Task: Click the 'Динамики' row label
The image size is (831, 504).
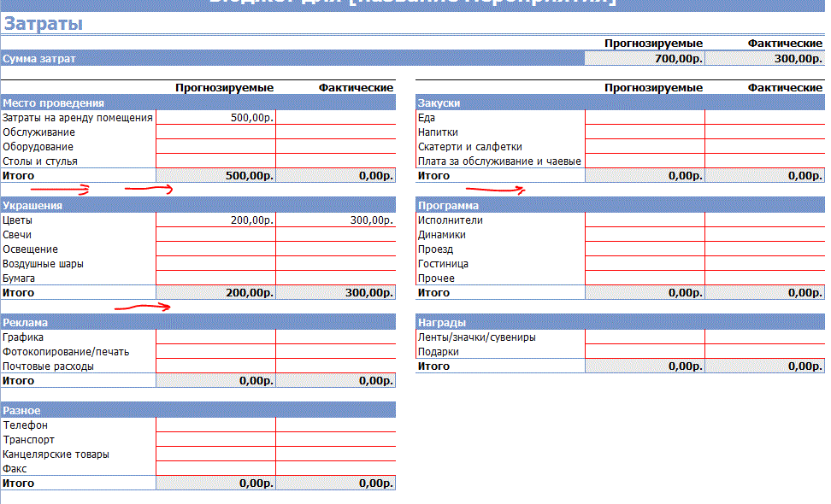Action: pyautogui.click(x=441, y=235)
